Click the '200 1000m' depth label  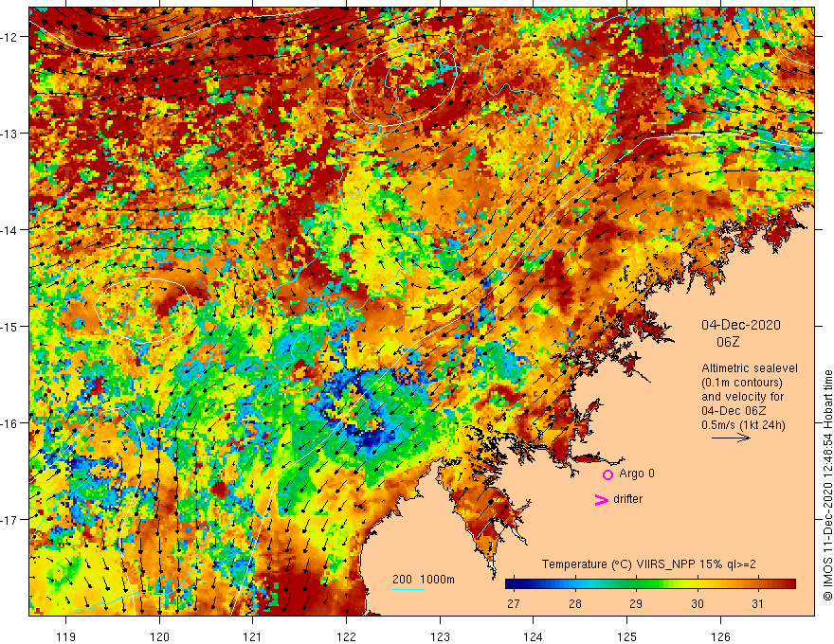pyautogui.click(x=424, y=580)
